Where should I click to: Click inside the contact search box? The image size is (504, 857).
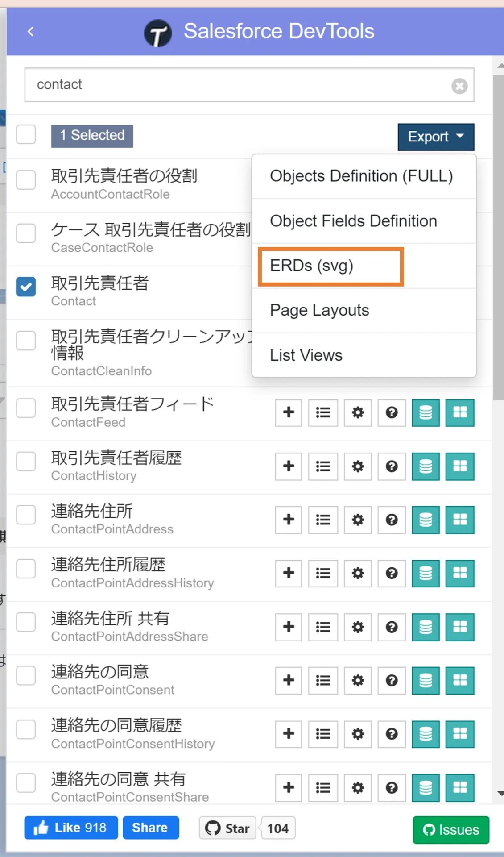pyautogui.click(x=178, y=85)
